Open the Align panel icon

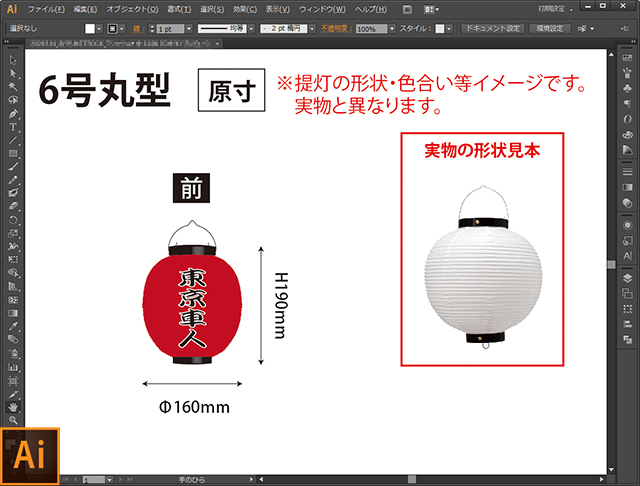tap(627, 324)
